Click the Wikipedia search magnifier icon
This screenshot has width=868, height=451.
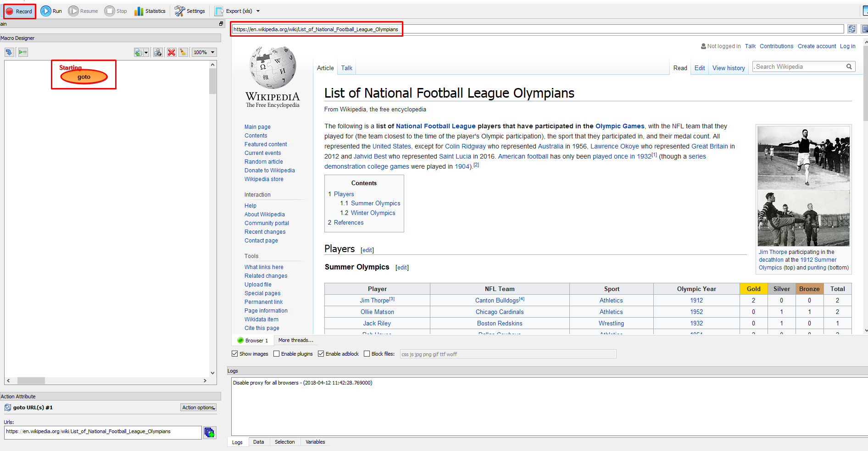pos(849,66)
